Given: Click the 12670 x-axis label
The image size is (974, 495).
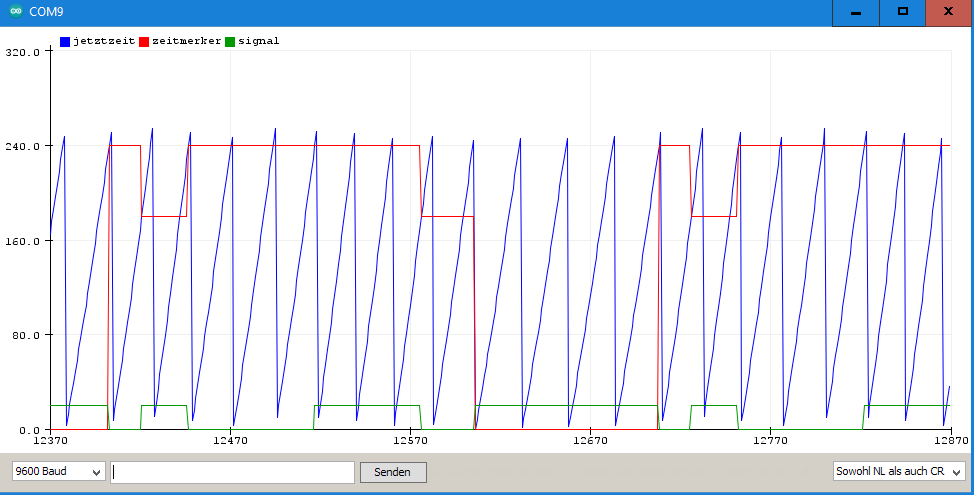Looking at the screenshot, I should click(x=590, y=440).
